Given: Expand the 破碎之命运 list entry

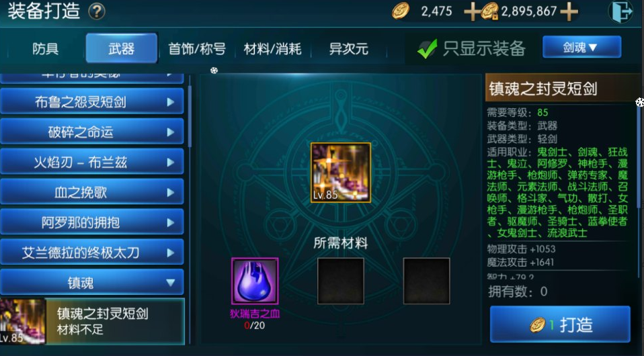Looking at the screenshot, I should (92, 132).
